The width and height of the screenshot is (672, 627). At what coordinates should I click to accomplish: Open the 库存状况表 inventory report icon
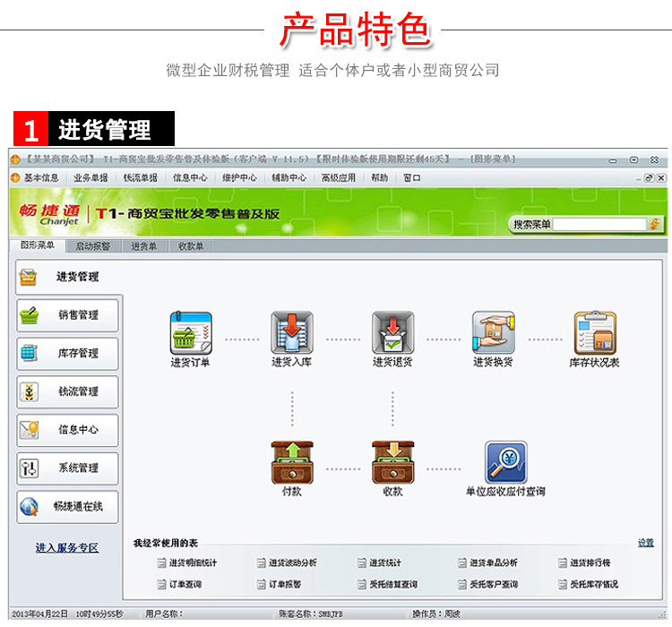coord(595,333)
